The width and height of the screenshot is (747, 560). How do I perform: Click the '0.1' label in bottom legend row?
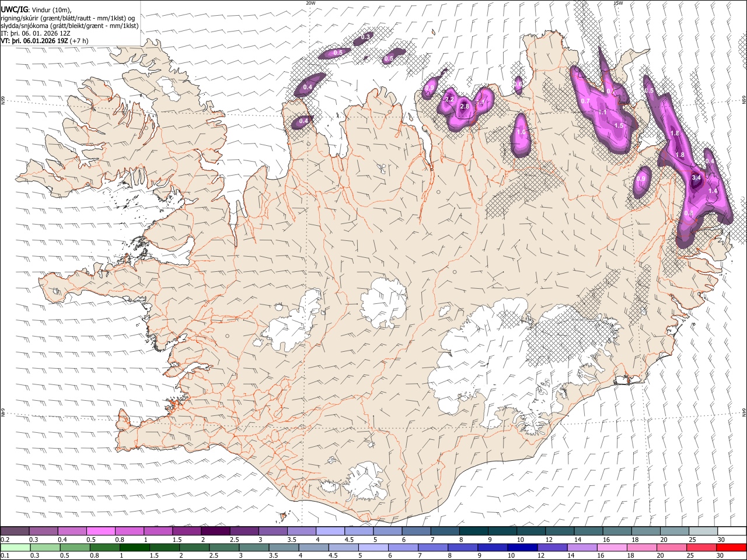click(5, 556)
